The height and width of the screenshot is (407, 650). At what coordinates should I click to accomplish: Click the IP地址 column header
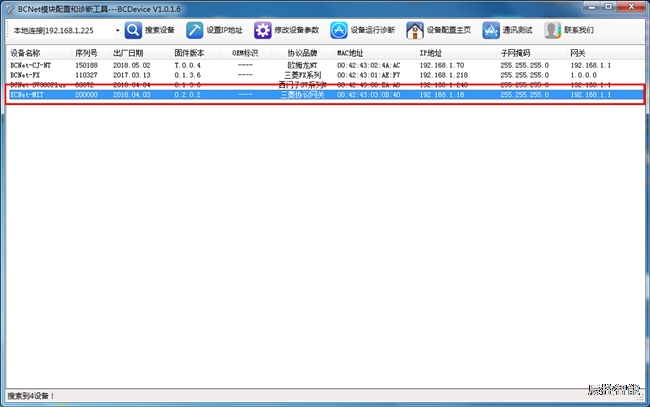tap(430, 52)
